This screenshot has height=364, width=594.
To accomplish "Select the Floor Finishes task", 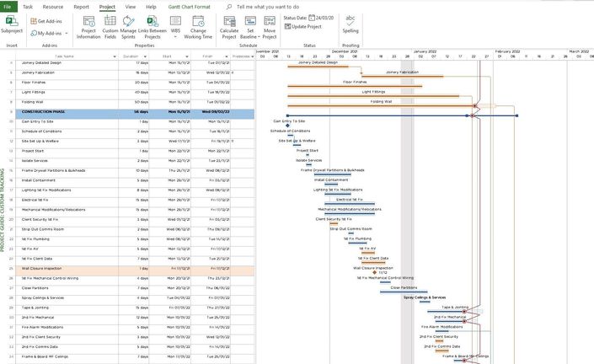I will point(34,83).
